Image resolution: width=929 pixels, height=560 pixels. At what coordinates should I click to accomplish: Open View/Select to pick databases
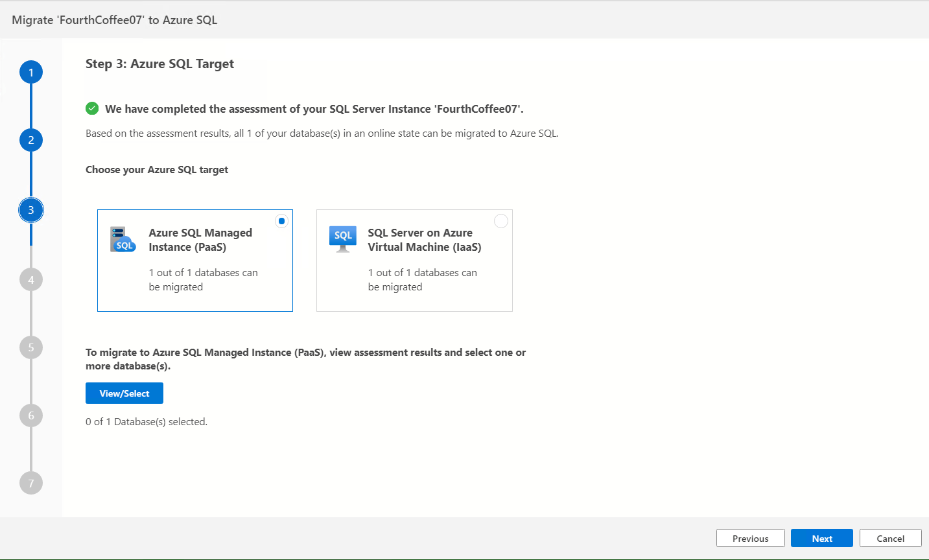pos(124,393)
